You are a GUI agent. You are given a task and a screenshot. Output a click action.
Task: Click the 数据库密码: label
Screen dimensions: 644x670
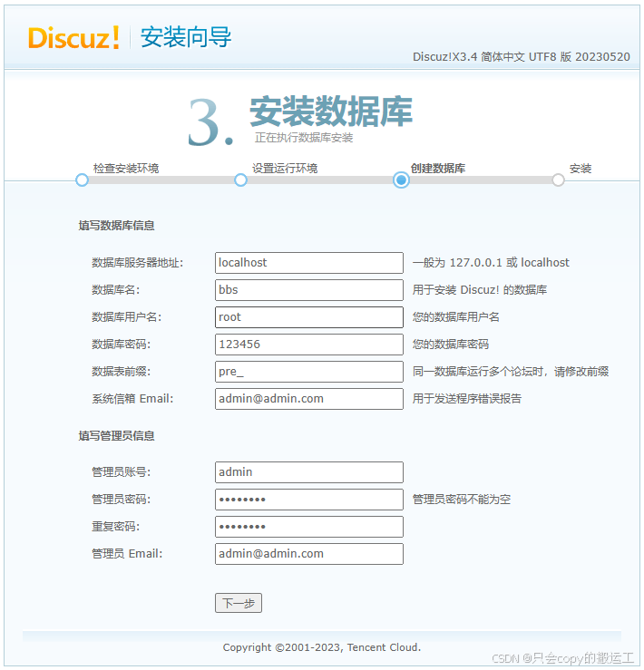click(121, 345)
